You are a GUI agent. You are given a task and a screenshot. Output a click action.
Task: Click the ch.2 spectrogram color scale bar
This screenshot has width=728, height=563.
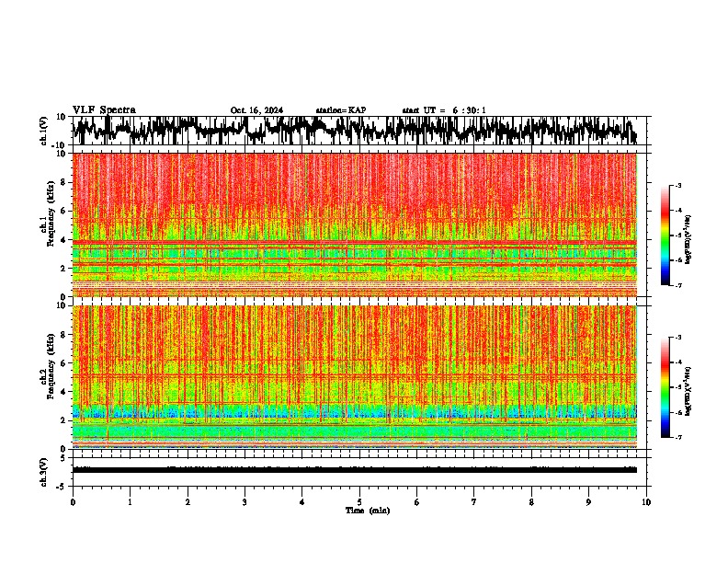pos(665,387)
